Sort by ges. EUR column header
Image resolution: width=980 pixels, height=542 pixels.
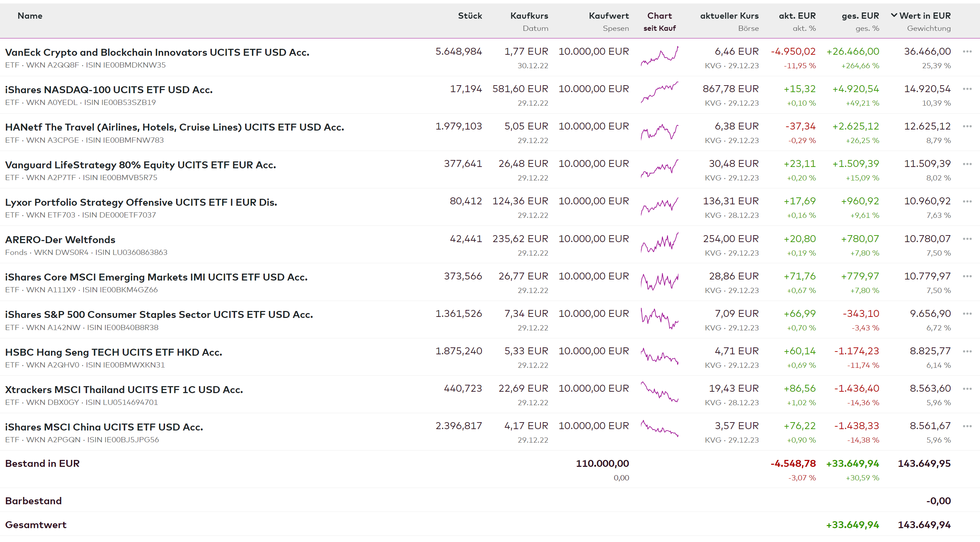pyautogui.click(x=860, y=16)
